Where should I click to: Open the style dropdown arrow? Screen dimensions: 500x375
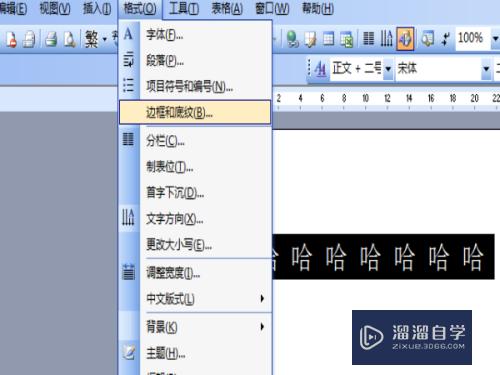click(388, 69)
